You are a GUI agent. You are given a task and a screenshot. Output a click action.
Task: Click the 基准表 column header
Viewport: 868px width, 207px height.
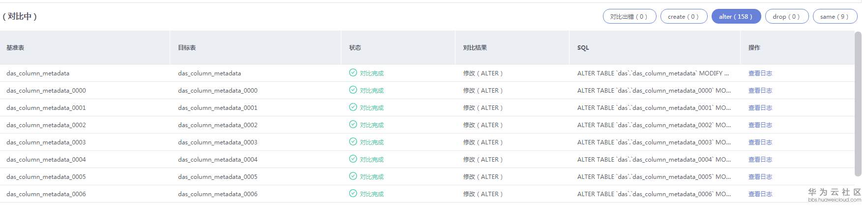[x=15, y=48]
